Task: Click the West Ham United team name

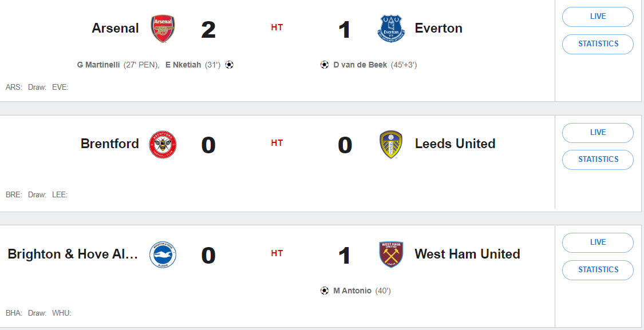Action: click(x=467, y=254)
